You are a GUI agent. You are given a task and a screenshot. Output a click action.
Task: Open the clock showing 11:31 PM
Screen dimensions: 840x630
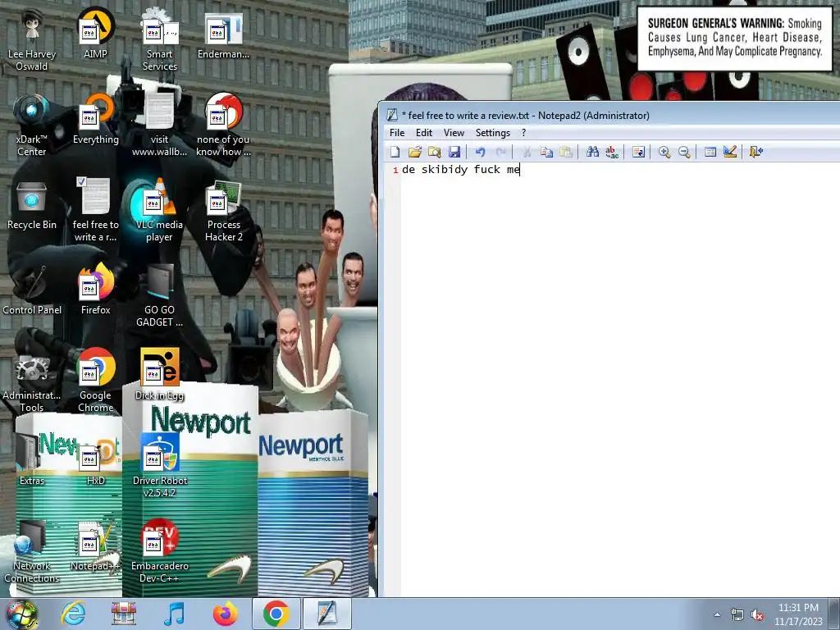(x=798, y=614)
